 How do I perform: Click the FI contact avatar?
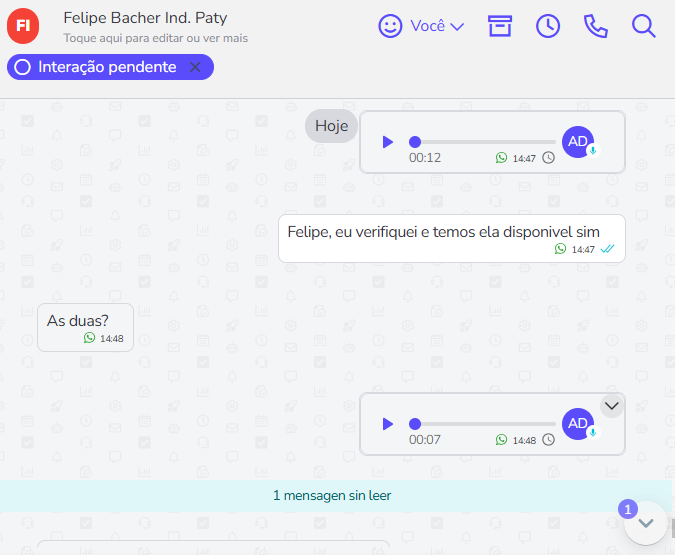23,26
